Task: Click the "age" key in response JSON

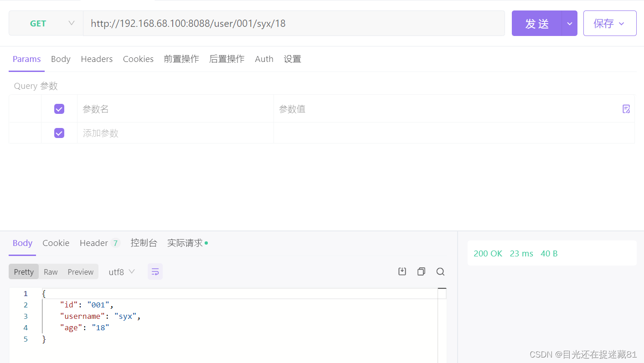Action: (x=71, y=327)
